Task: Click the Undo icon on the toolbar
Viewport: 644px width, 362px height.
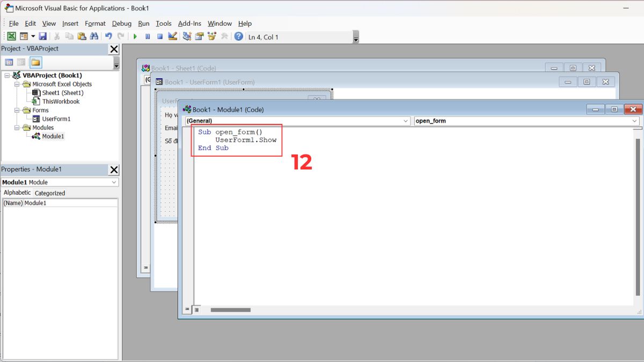Action: click(108, 36)
